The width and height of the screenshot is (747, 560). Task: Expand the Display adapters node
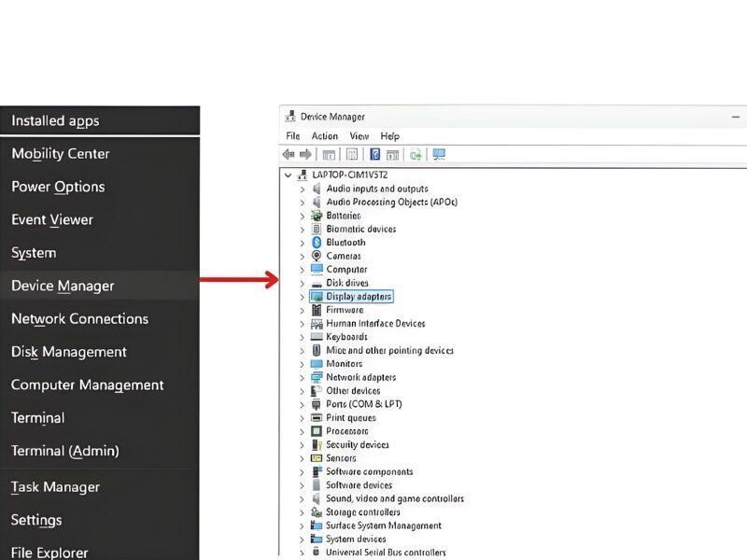(302, 297)
